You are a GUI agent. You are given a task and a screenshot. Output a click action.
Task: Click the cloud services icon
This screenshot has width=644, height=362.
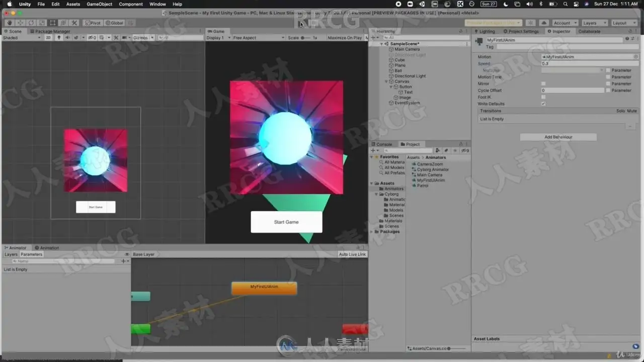[x=544, y=23]
